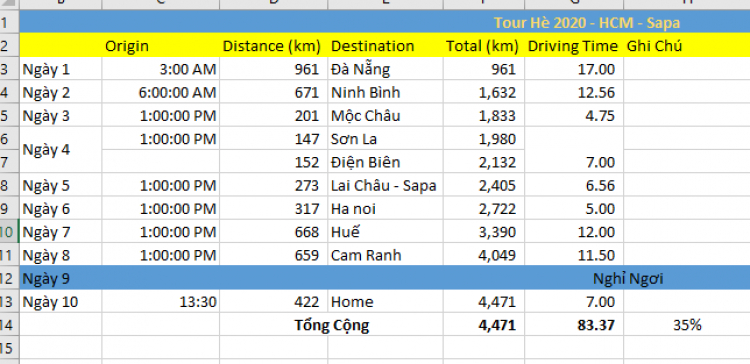Click the 'Driving Time' header cell
The height and width of the screenshot is (364, 750).
(574, 46)
